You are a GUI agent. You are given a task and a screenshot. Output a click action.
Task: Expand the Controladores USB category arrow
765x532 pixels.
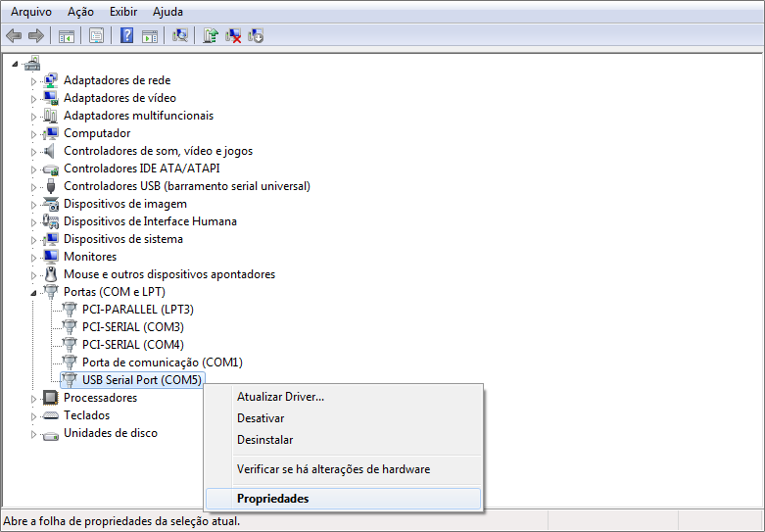point(33,186)
